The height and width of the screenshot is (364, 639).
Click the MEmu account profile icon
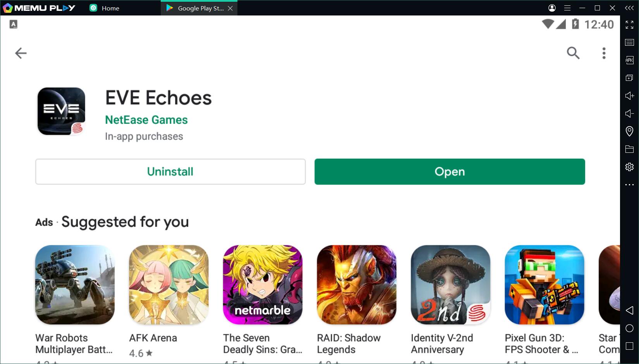pos(552,8)
